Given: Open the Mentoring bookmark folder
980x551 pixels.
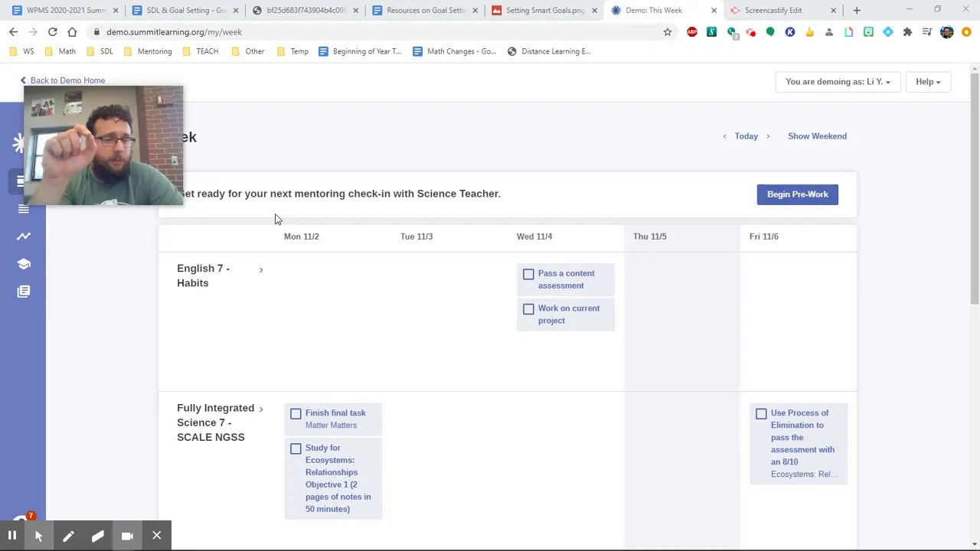Looking at the screenshot, I should click(x=148, y=51).
